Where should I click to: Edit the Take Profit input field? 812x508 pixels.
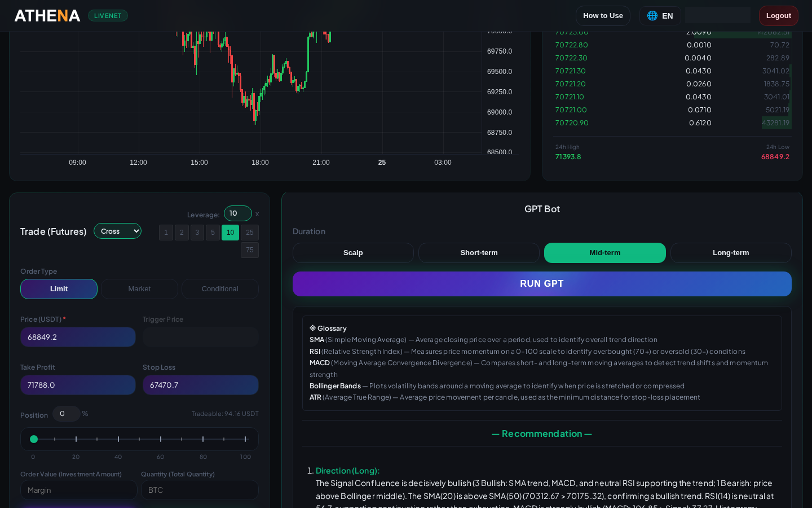click(78, 385)
